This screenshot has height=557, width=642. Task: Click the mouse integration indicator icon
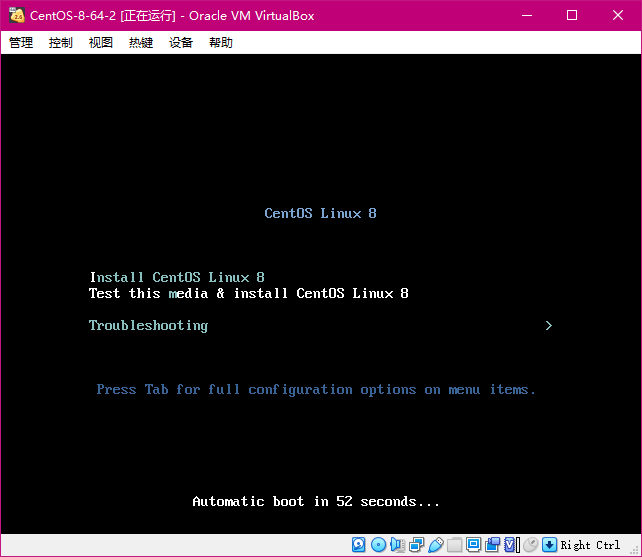click(x=531, y=545)
